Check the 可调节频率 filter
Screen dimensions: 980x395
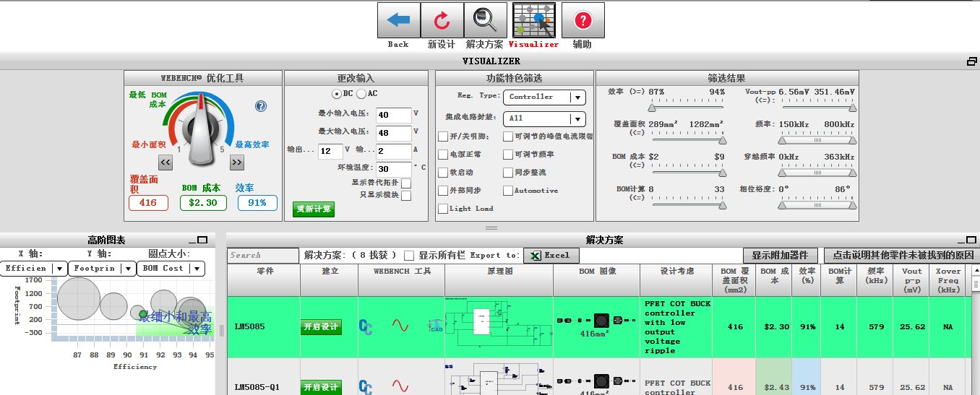[508, 154]
